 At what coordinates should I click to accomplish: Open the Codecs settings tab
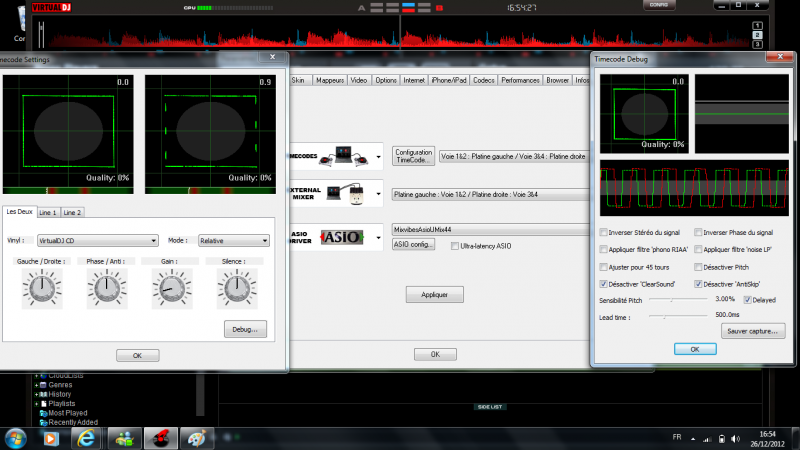coord(484,79)
